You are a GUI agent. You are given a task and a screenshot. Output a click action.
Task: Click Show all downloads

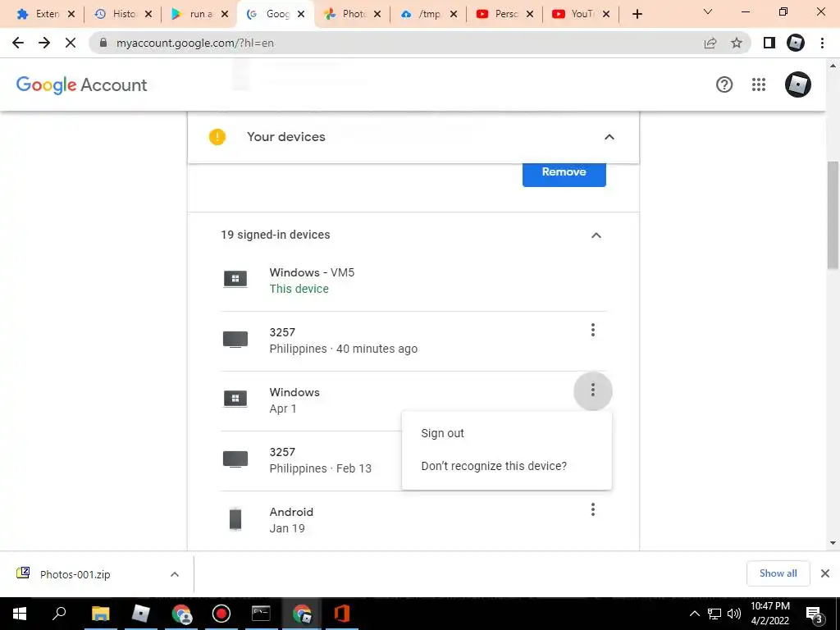778,573
